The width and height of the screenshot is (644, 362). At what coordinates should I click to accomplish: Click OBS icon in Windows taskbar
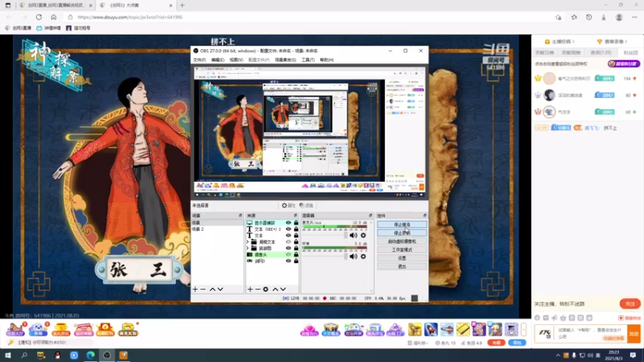[107, 355]
